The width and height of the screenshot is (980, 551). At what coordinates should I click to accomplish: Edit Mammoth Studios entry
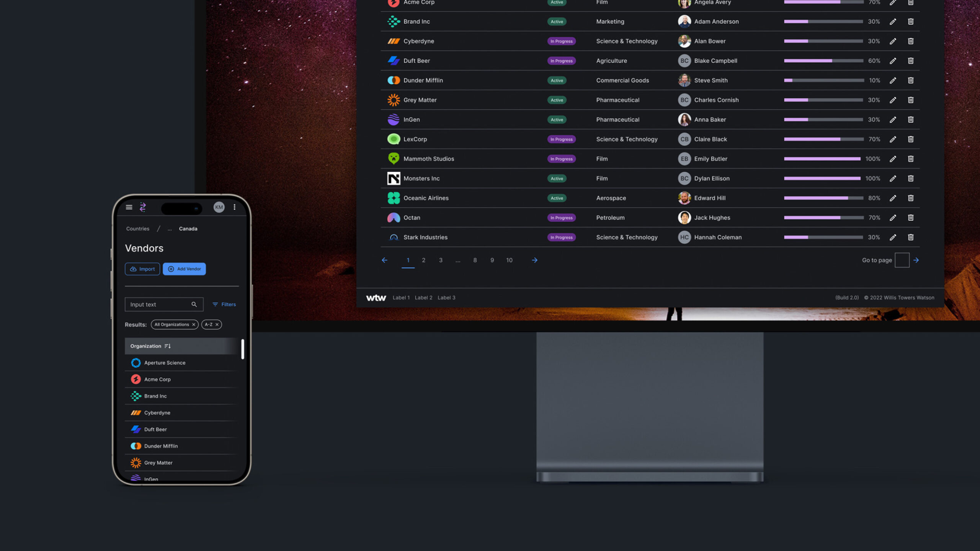coord(893,159)
